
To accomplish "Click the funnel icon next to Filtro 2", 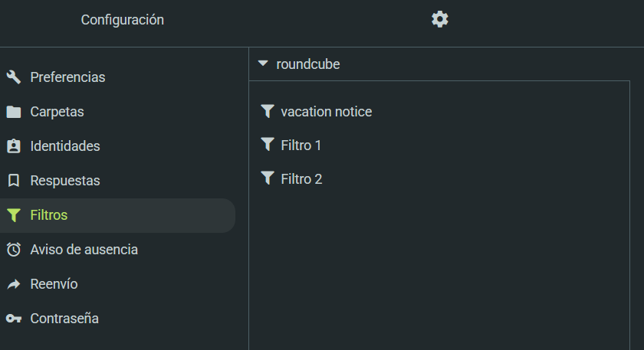I will 267,178.
